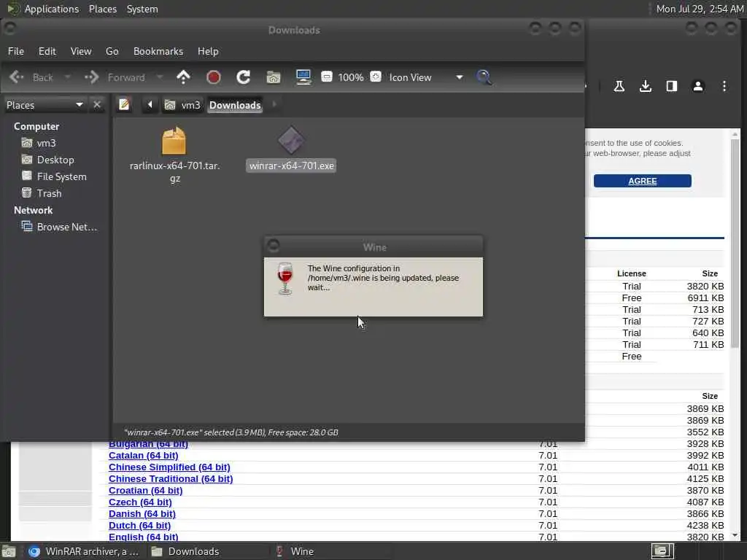Open workspace switcher in bottom panel
Viewport: 747px width, 560px height.
662,551
